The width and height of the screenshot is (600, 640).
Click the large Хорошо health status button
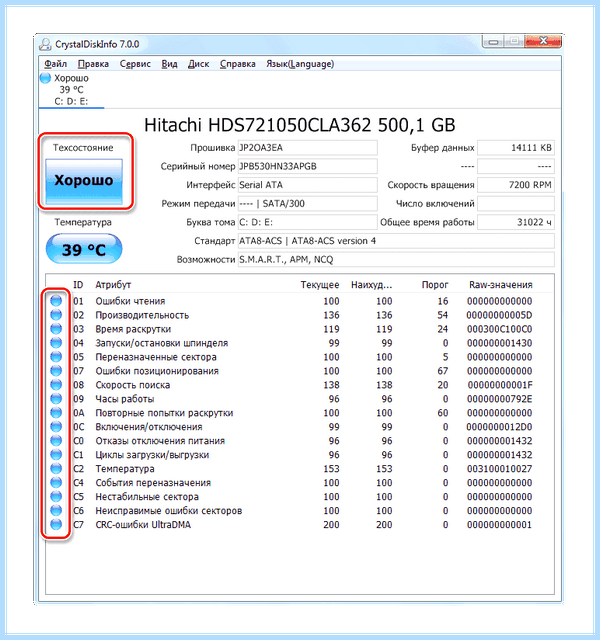pyautogui.click(x=84, y=181)
